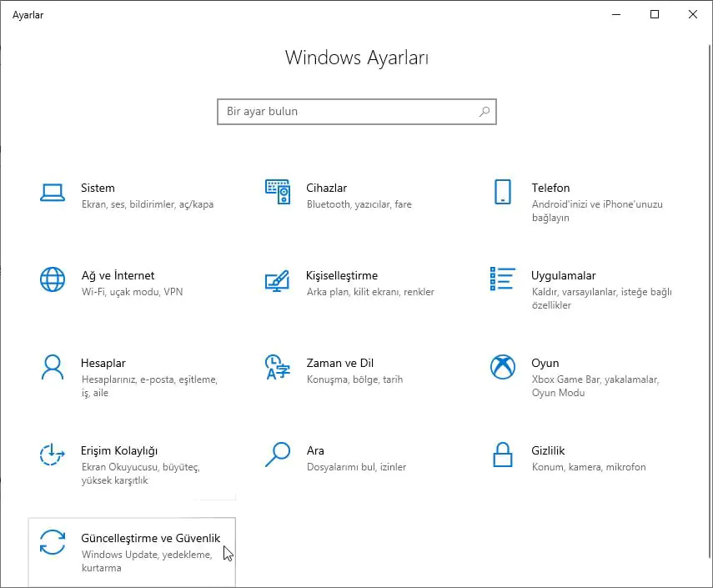The height and width of the screenshot is (588, 713).
Task: Open Sistem settings via laptop icon
Action: click(53, 193)
